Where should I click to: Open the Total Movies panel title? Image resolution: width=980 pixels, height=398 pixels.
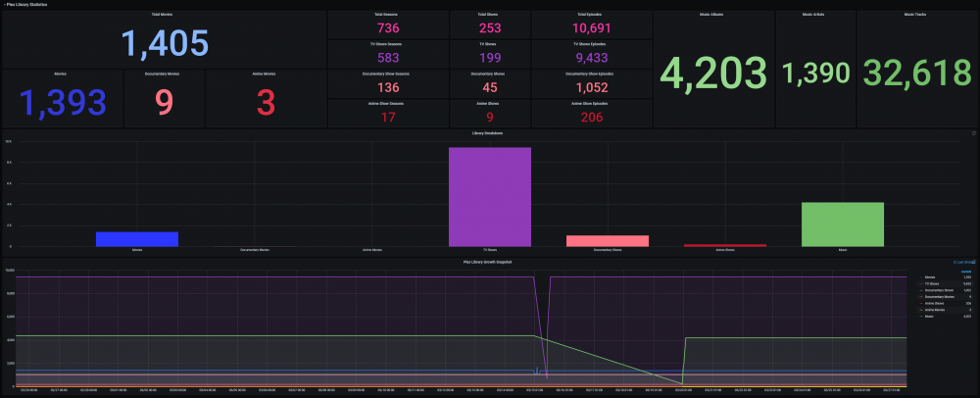[x=164, y=14]
